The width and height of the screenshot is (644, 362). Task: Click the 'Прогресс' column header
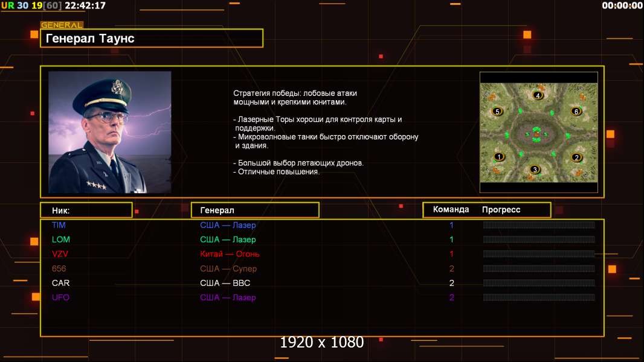[501, 209]
